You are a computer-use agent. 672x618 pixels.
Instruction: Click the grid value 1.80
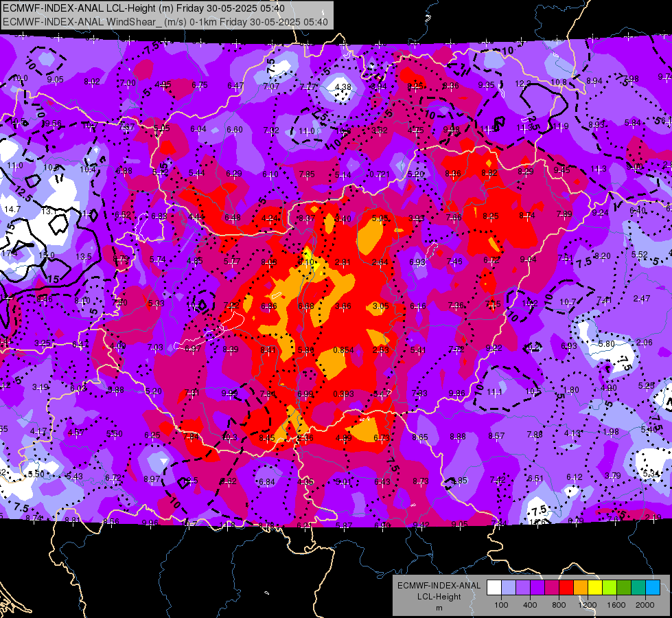(x=571, y=390)
